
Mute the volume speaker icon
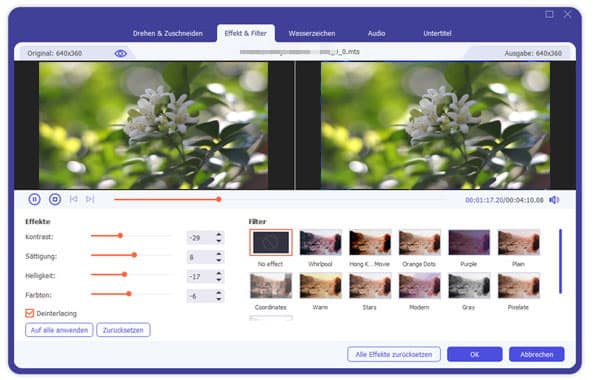(x=554, y=200)
